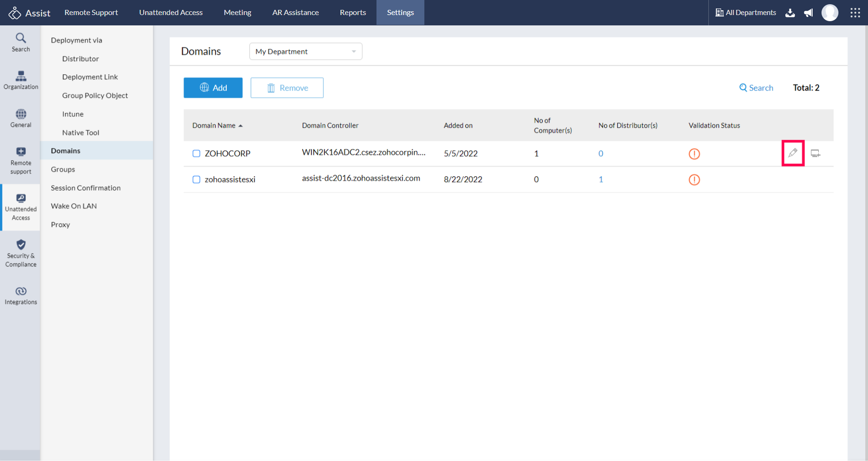Open the Edit pencil icon for ZOHOCORP domain
Image resolution: width=868 pixels, height=461 pixels.
793,153
